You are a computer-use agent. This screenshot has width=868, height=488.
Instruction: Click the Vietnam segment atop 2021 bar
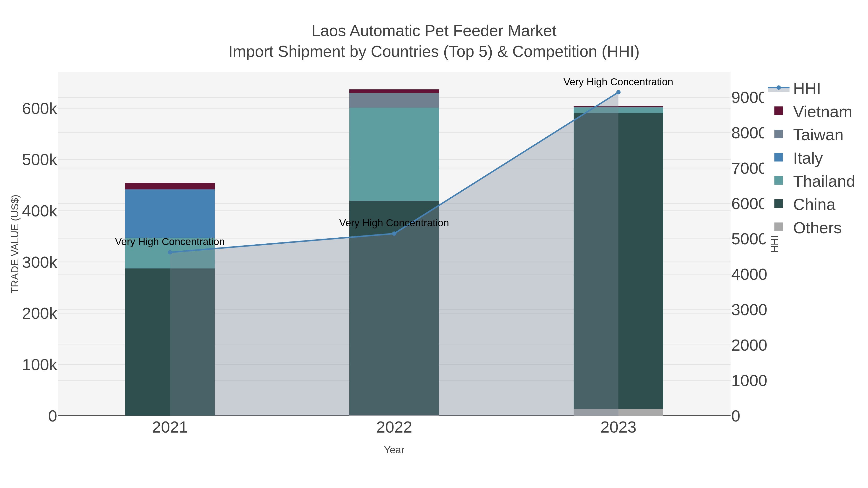(x=170, y=186)
